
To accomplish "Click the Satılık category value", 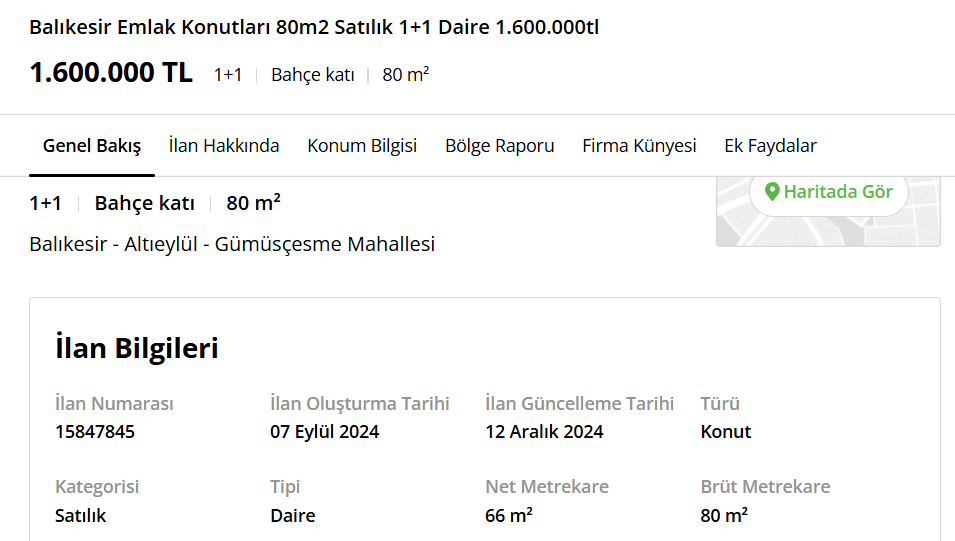I will pyautogui.click(x=80, y=516).
